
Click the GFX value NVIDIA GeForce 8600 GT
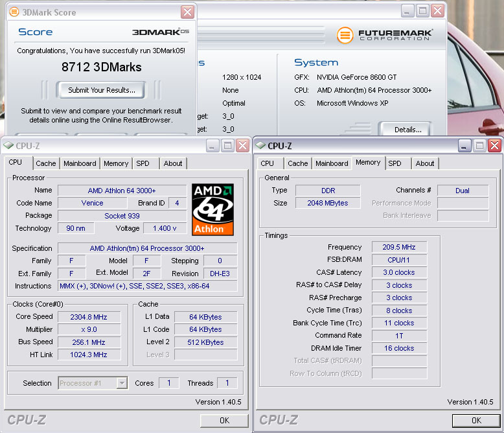click(x=356, y=77)
